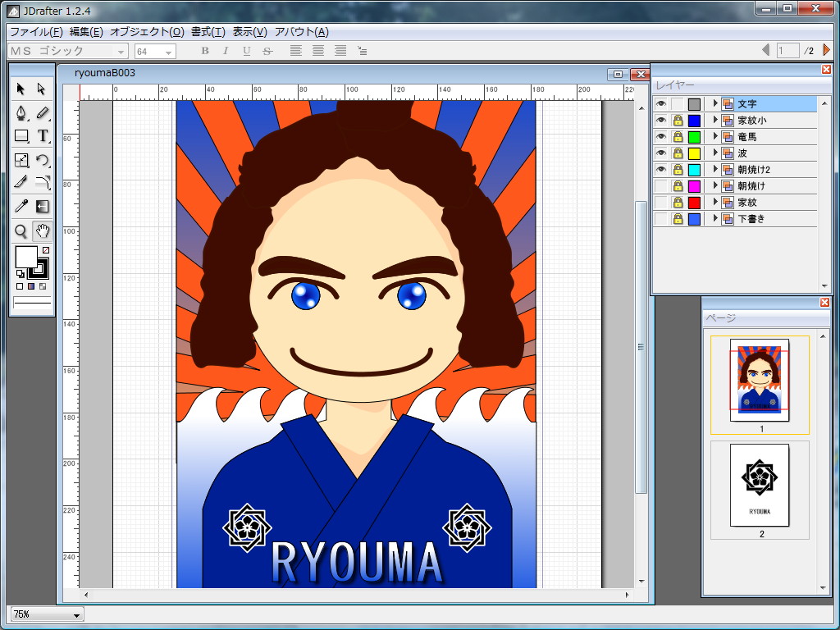Show the 朝焼け layer via visibility box
The image size is (840, 630).
(x=661, y=186)
